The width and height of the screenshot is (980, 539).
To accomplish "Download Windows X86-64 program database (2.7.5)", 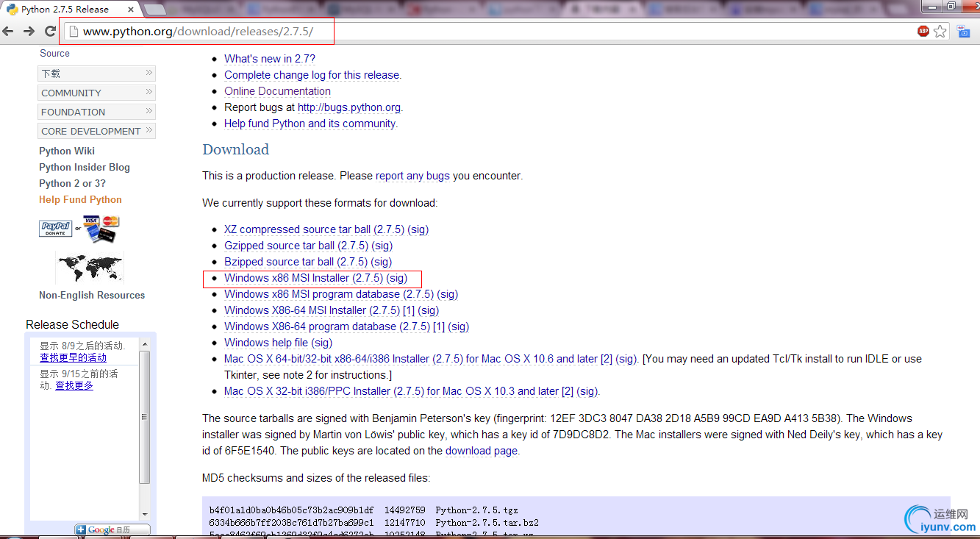I will tap(327, 326).
